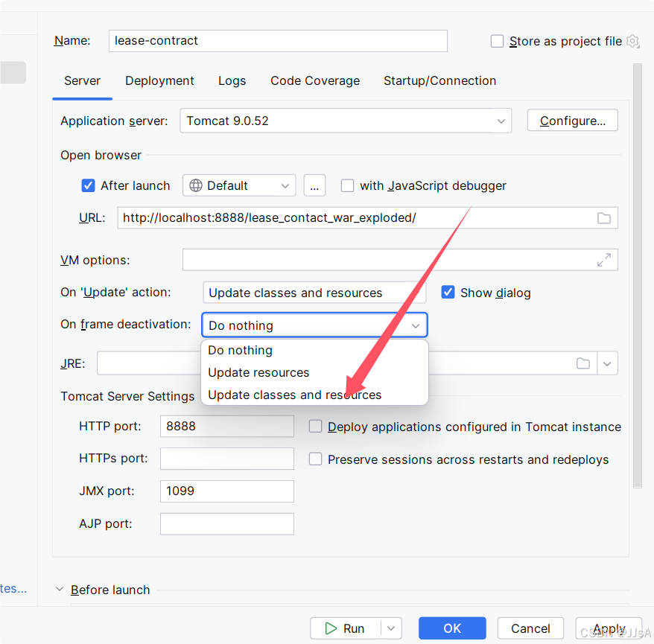
Task: Click the Configure... button
Action: [572, 121]
